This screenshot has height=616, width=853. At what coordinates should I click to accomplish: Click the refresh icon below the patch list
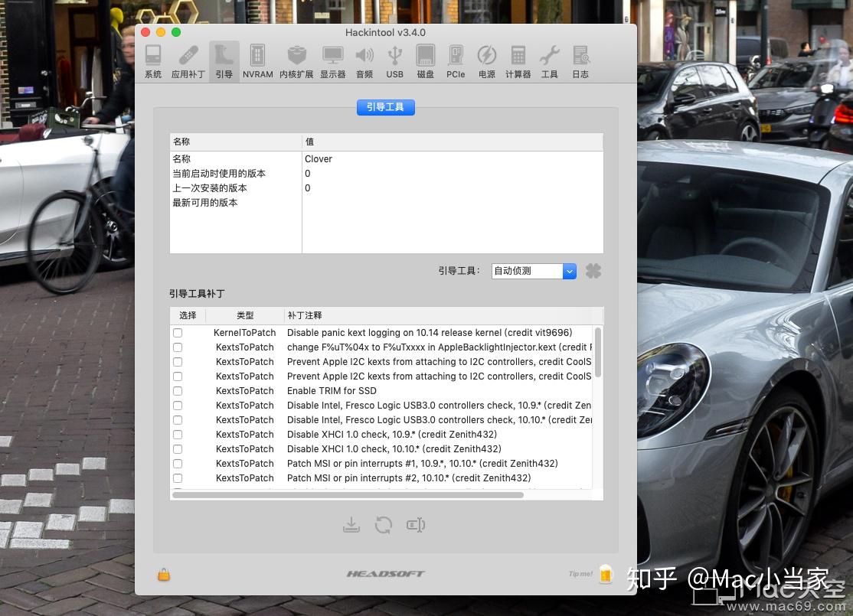(384, 525)
